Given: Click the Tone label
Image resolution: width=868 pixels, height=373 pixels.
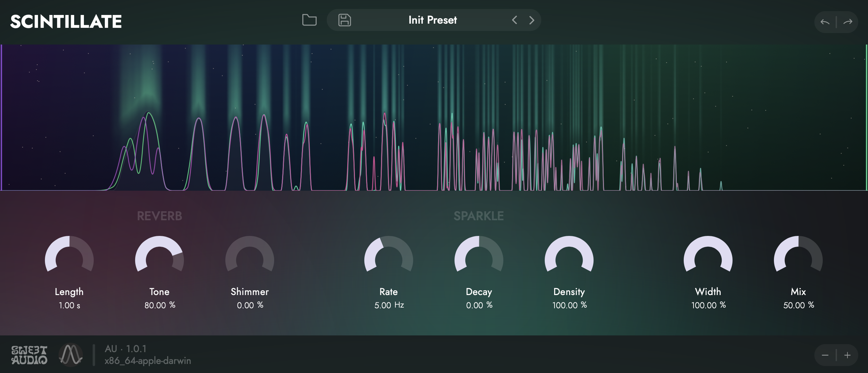Looking at the screenshot, I should pos(160,292).
